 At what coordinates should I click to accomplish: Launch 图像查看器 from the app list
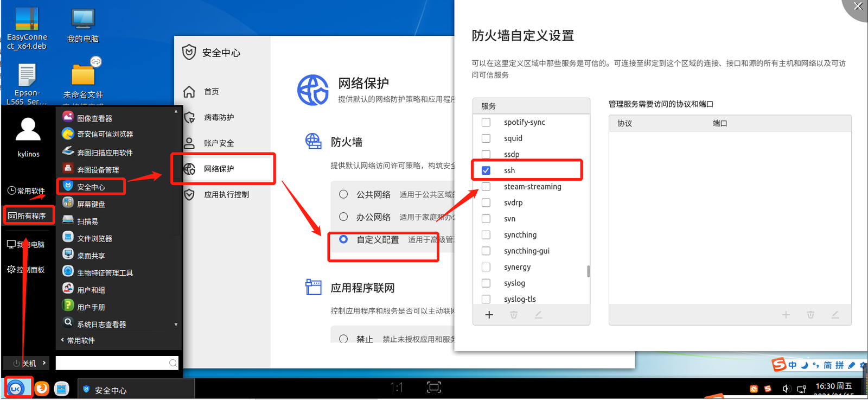click(x=94, y=118)
